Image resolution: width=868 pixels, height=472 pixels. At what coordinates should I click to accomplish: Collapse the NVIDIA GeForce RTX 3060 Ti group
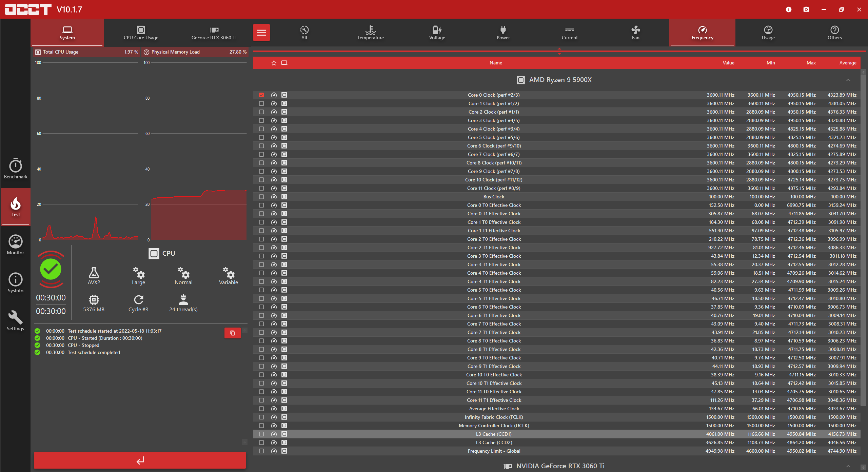pos(848,466)
